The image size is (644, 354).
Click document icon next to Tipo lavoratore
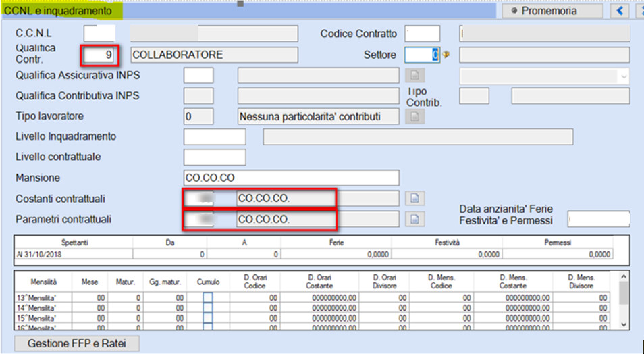(x=415, y=117)
